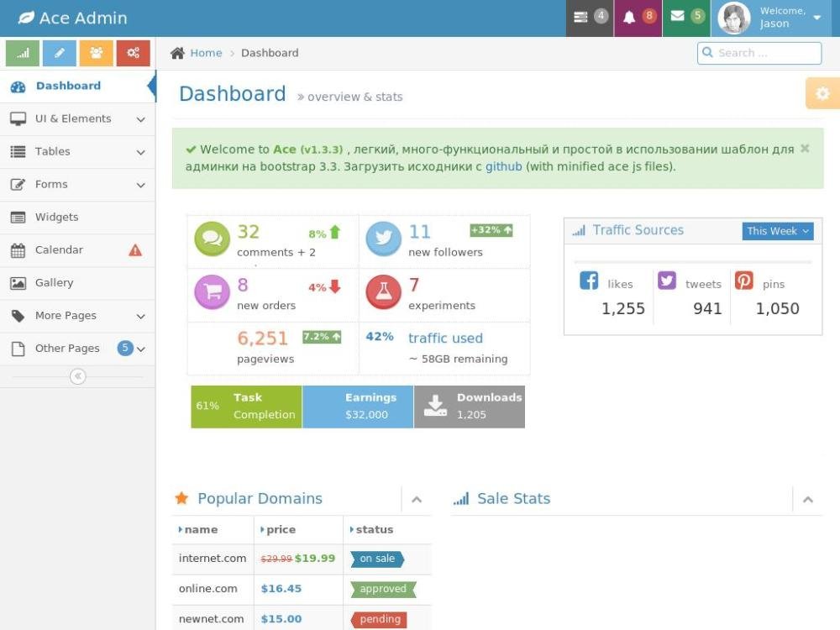Open the settings gear panel button
Image resolution: width=840 pixels, height=630 pixels.
tap(822, 93)
